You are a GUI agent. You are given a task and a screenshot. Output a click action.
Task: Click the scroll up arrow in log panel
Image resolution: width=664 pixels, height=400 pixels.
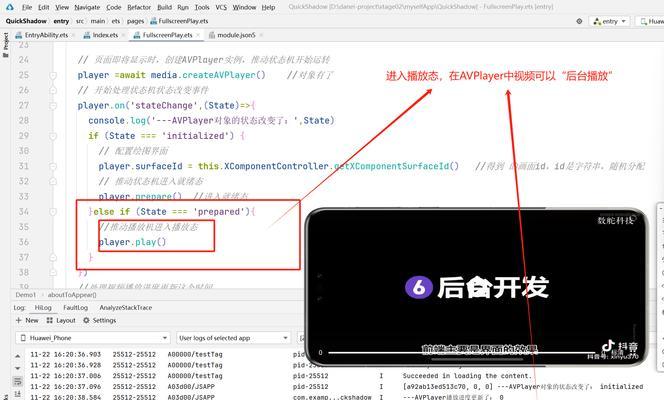(x=17, y=356)
